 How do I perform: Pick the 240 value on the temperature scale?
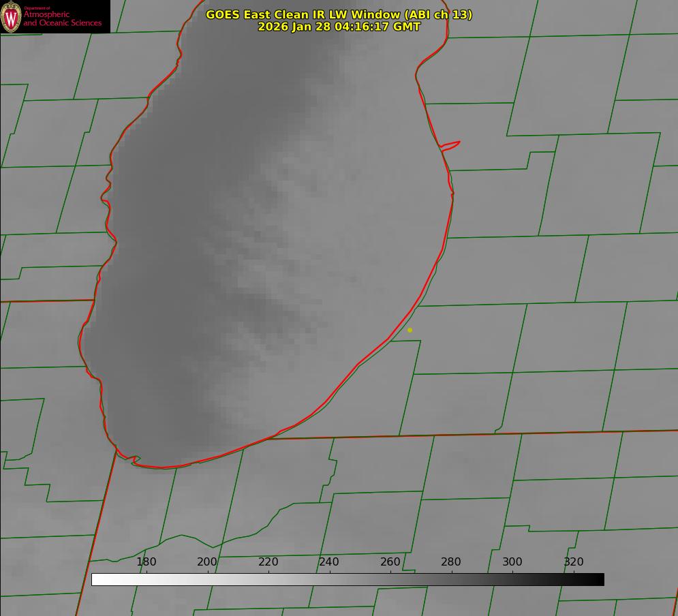pos(329,562)
